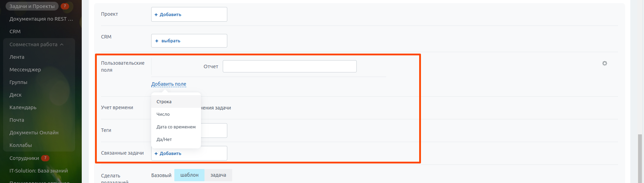Pick Дата со временем field type

coord(176,127)
